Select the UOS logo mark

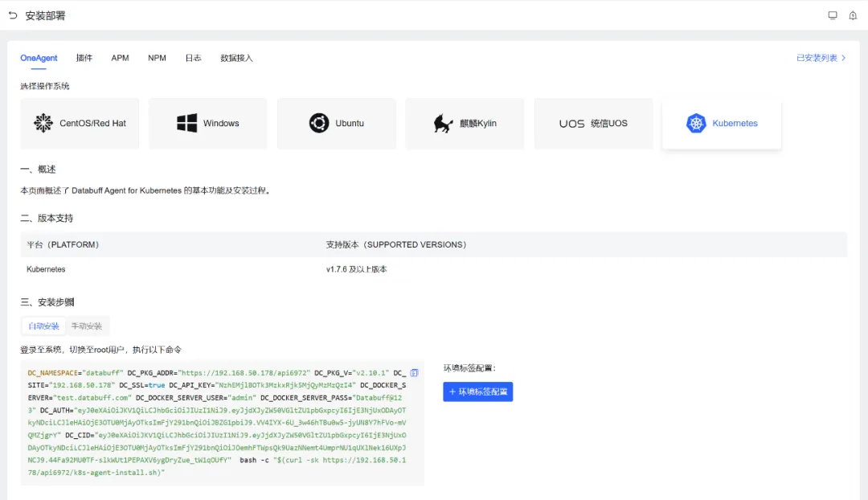click(x=571, y=124)
